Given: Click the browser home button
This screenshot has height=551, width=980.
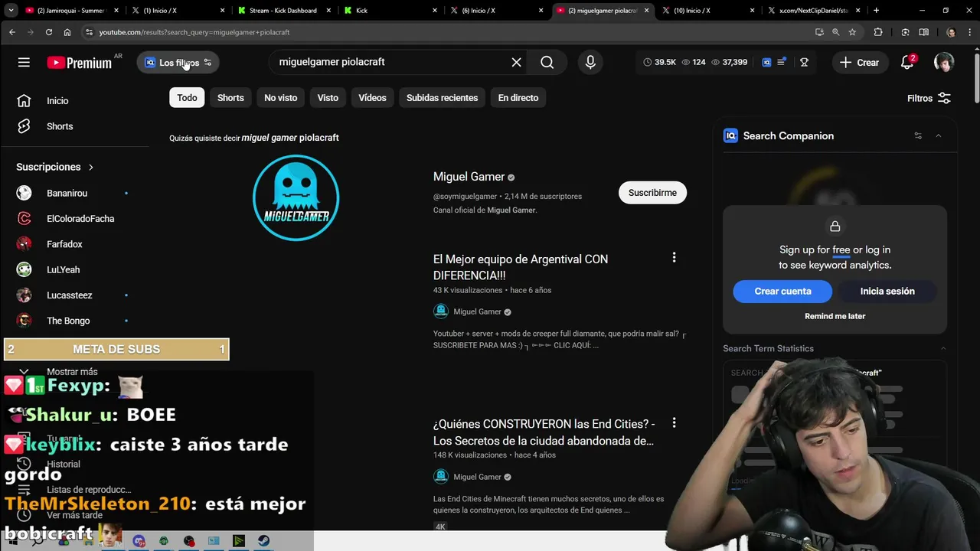Looking at the screenshot, I should [67, 32].
